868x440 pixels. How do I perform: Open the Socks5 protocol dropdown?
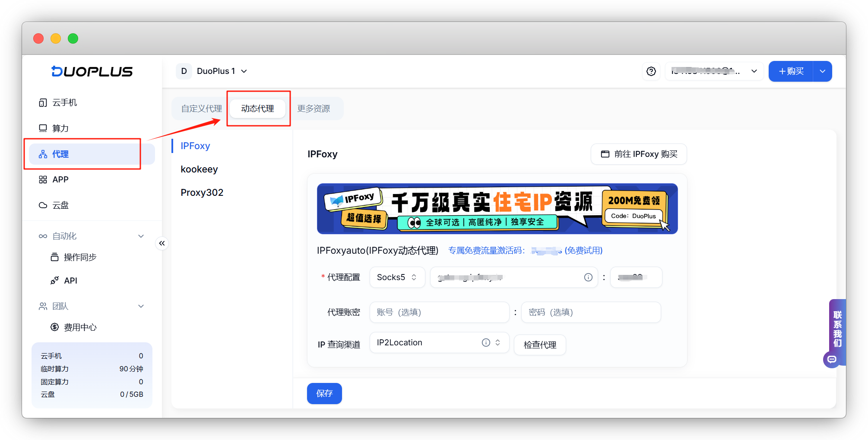tap(397, 277)
